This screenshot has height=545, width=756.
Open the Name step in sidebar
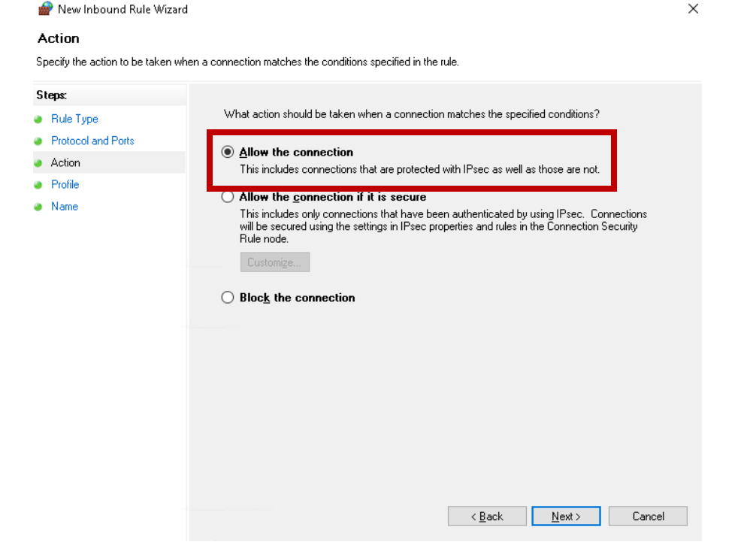(64, 206)
